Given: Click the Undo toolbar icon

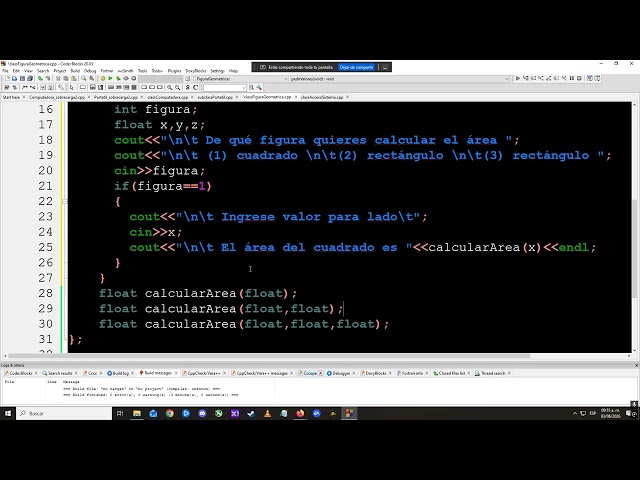Looking at the screenshot, I should (40, 78).
